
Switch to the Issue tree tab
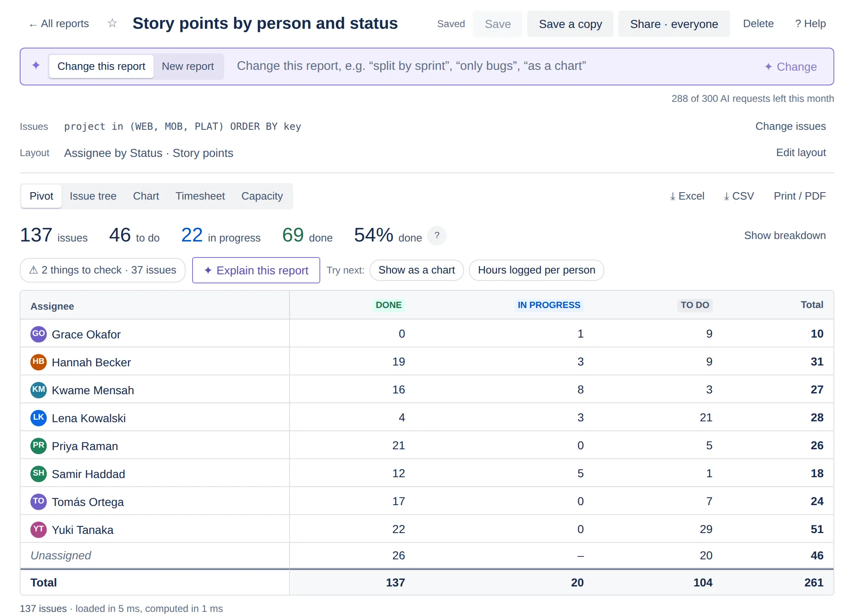(x=93, y=196)
